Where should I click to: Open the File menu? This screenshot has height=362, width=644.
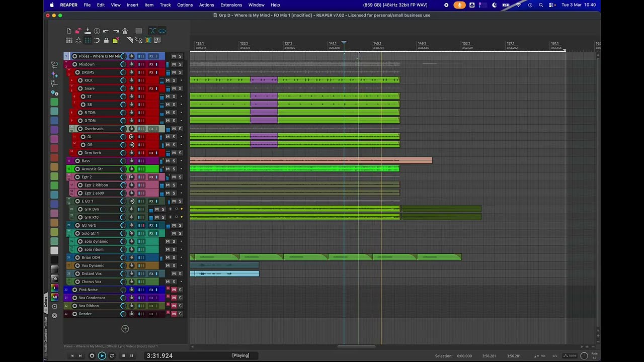[x=87, y=5]
